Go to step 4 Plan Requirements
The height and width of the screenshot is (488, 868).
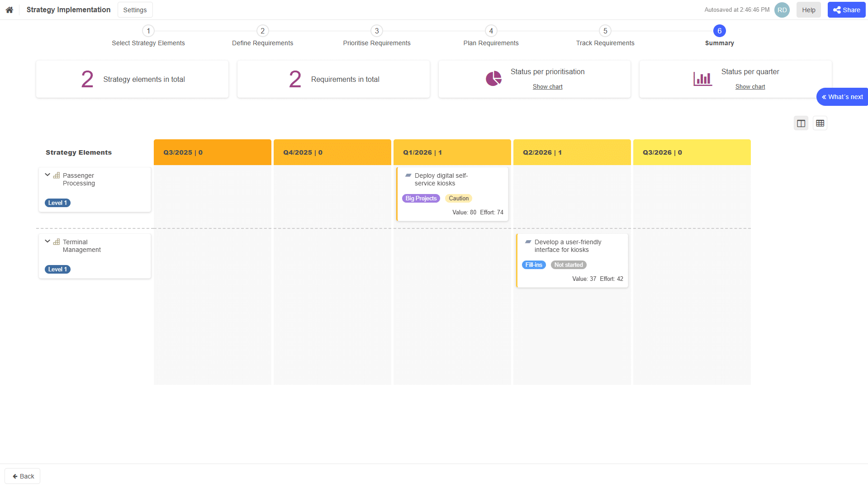[491, 31]
